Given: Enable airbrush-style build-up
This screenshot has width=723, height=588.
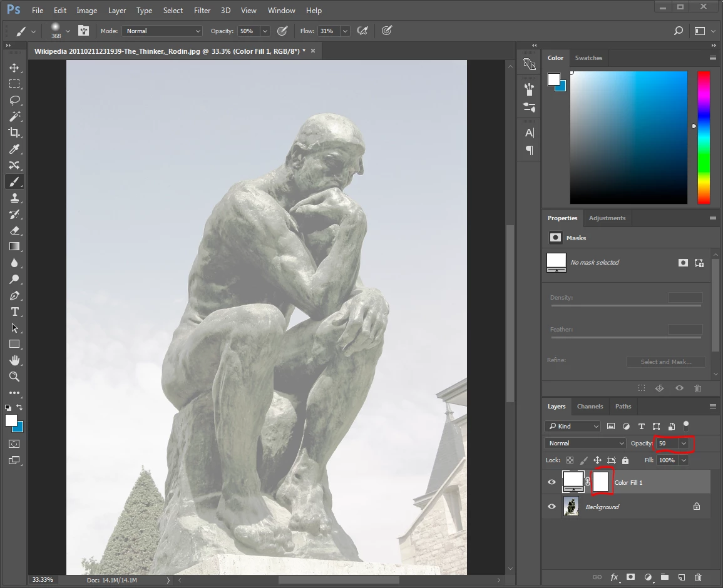Looking at the screenshot, I should click(x=363, y=31).
